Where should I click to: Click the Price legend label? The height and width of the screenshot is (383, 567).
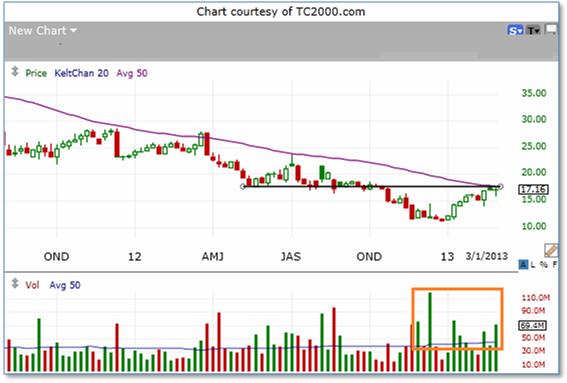click(36, 73)
